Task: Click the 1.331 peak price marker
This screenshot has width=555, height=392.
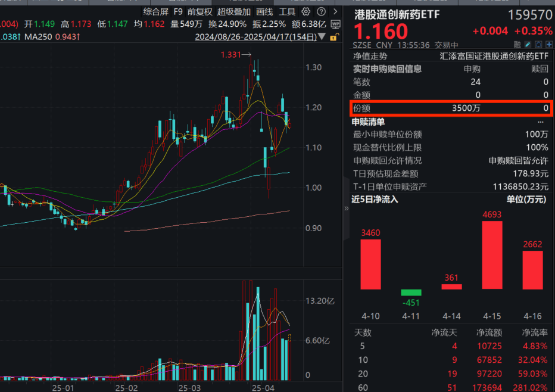Action: (x=230, y=55)
